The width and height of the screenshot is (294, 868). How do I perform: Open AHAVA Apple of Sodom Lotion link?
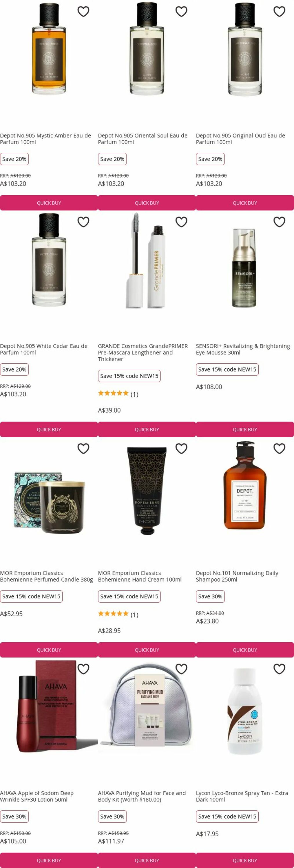click(37, 796)
